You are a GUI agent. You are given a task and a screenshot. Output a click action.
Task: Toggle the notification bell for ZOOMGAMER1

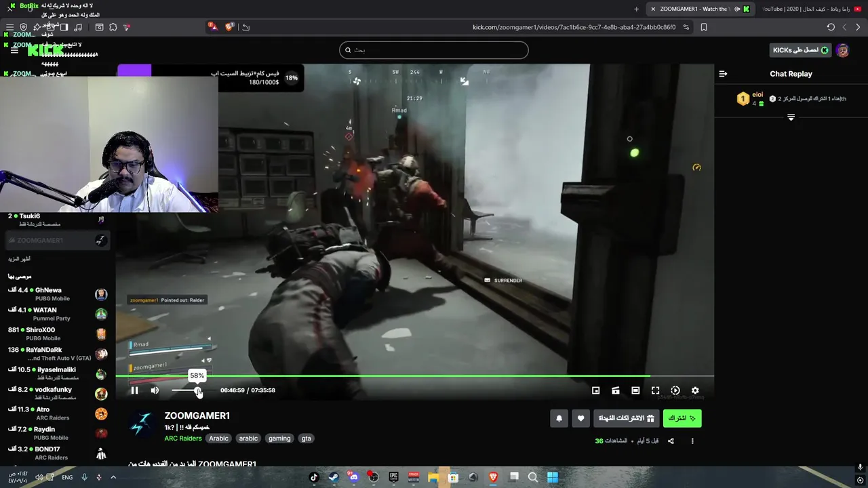click(559, 418)
